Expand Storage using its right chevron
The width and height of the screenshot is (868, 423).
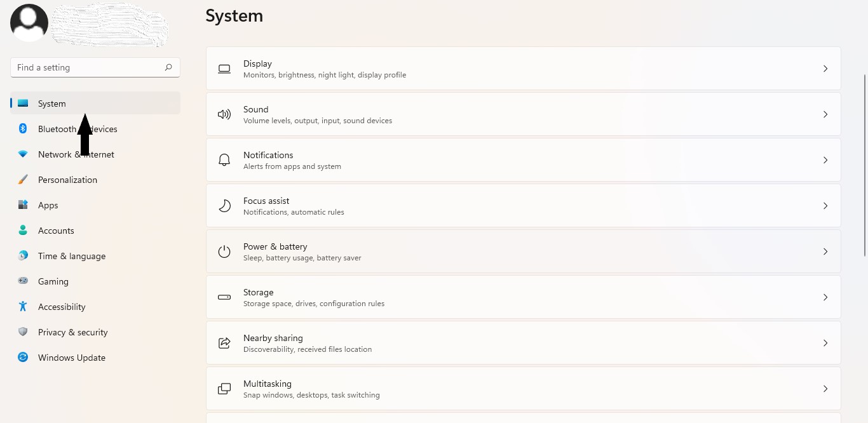tap(825, 297)
